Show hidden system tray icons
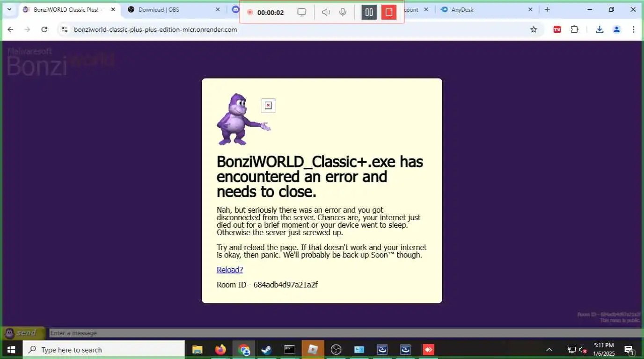The image size is (644, 359). point(549,350)
